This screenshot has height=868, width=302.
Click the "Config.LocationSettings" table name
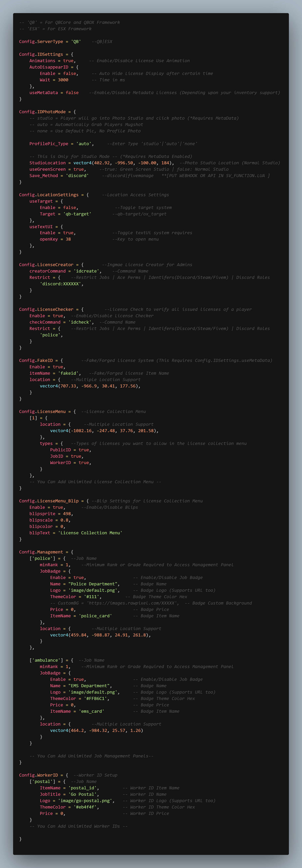tap(49, 195)
